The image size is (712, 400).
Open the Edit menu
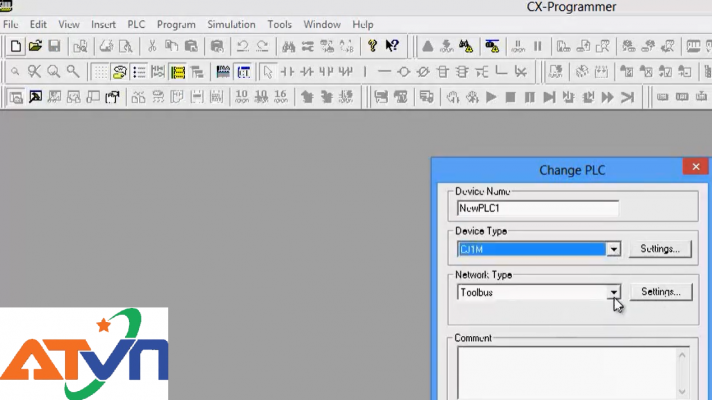(38, 25)
